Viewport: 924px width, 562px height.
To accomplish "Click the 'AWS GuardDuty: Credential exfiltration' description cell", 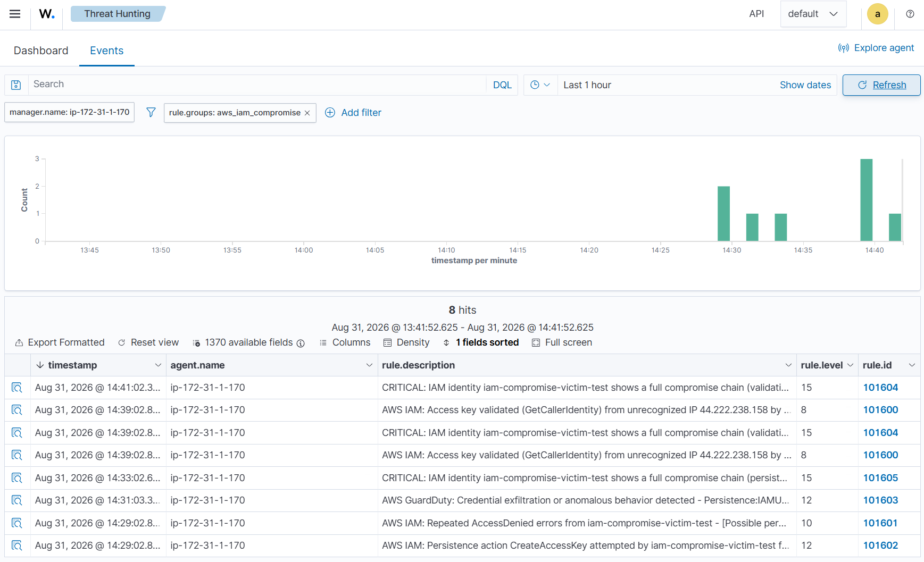I will tap(587, 500).
